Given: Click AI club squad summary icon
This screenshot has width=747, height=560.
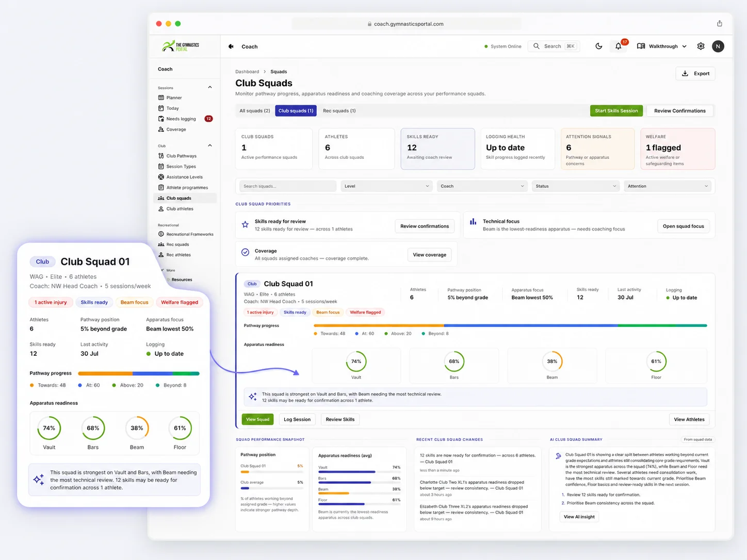Looking at the screenshot, I should (558, 456).
